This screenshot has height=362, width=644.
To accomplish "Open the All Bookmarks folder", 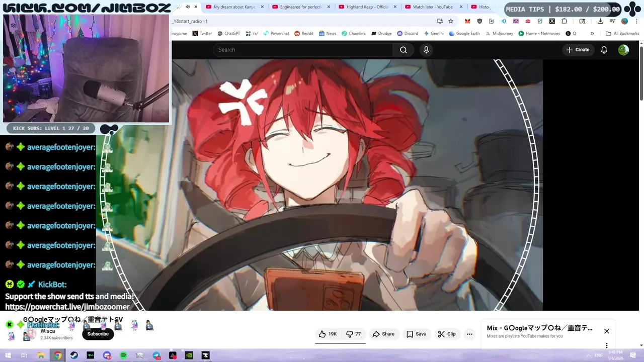I will coord(622,34).
